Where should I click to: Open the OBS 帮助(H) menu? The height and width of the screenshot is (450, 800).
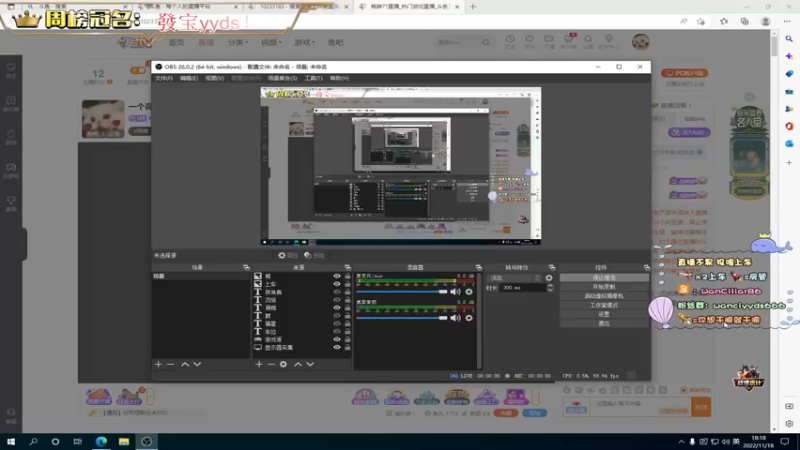339,78
